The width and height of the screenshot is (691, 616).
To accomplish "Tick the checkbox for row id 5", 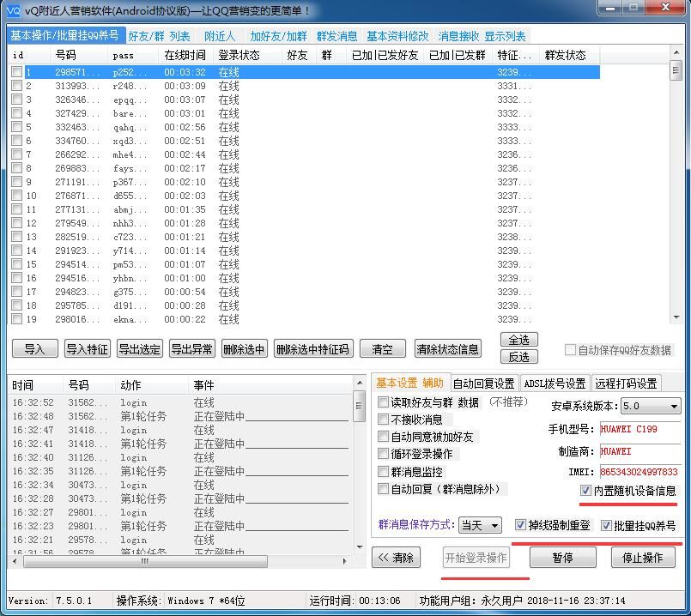I will click(17, 127).
